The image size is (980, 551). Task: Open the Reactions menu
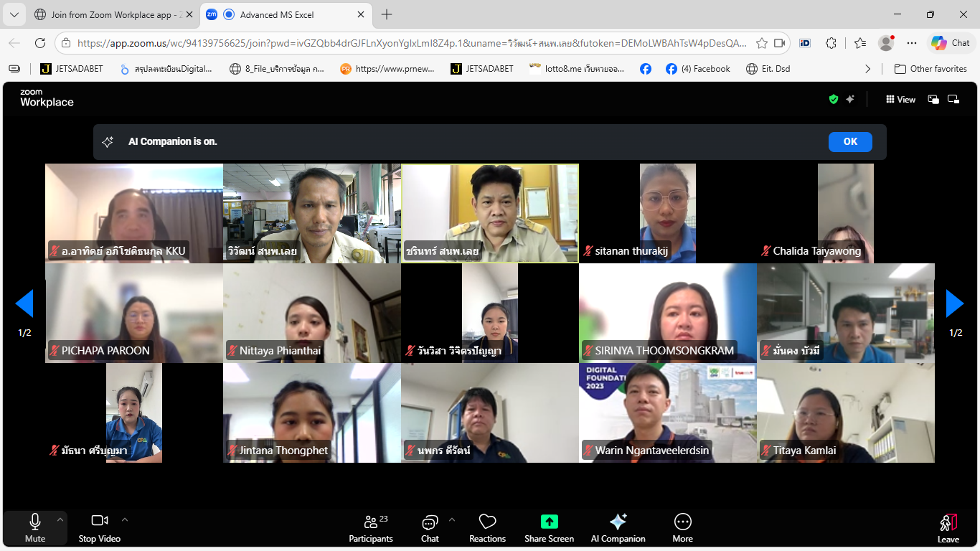[x=487, y=528]
